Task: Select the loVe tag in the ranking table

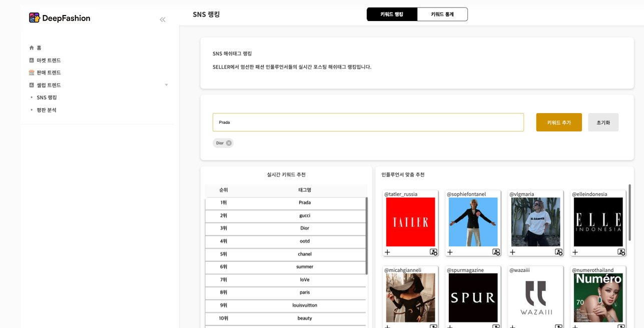Action: pos(305,280)
